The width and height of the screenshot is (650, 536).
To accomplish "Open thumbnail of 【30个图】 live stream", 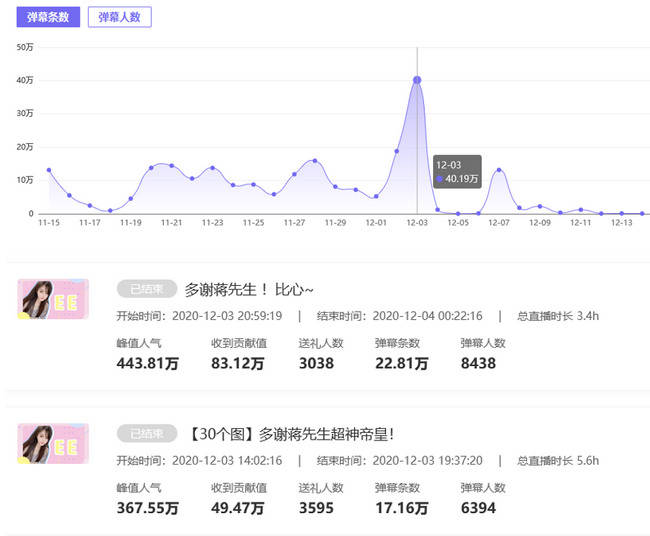I will [x=53, y=444].
